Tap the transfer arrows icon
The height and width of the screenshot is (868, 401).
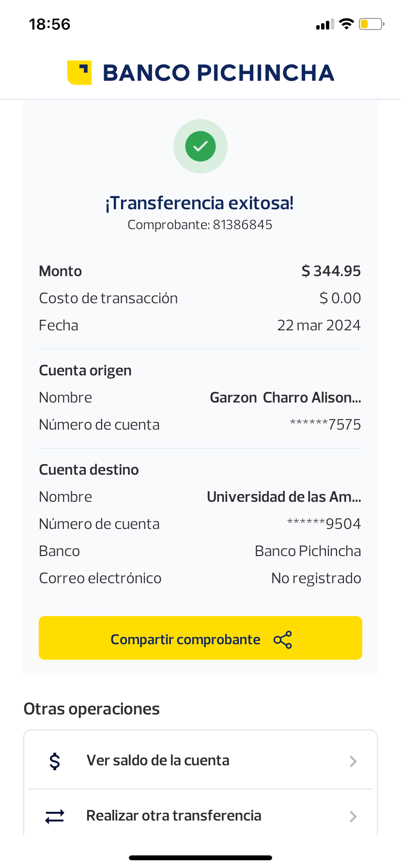[55, 816]
